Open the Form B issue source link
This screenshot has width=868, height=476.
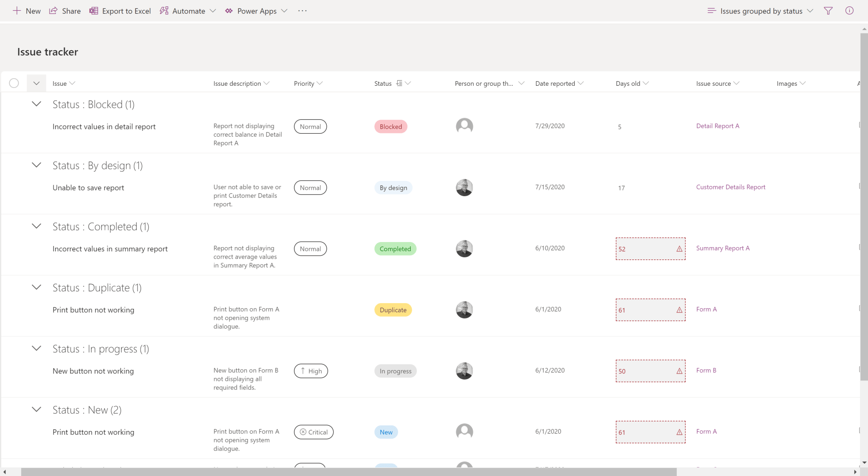[x=706, y=370]
